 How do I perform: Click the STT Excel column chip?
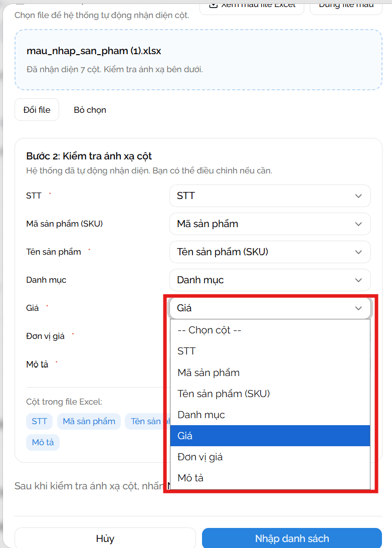click(39, 421)
